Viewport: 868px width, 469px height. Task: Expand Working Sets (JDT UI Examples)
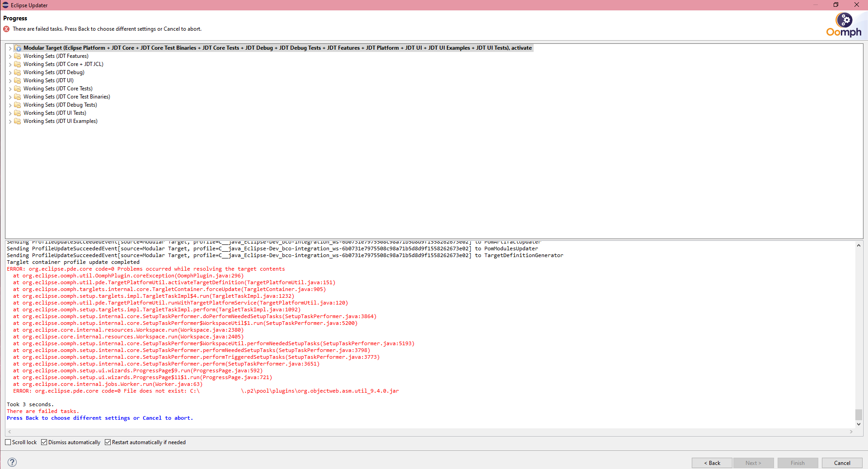pos(10,121)
